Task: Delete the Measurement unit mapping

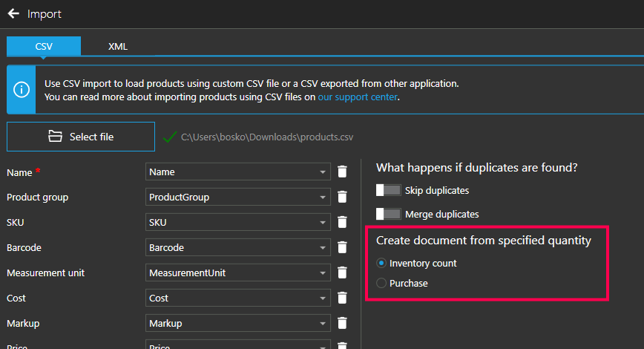Action: 342,273
